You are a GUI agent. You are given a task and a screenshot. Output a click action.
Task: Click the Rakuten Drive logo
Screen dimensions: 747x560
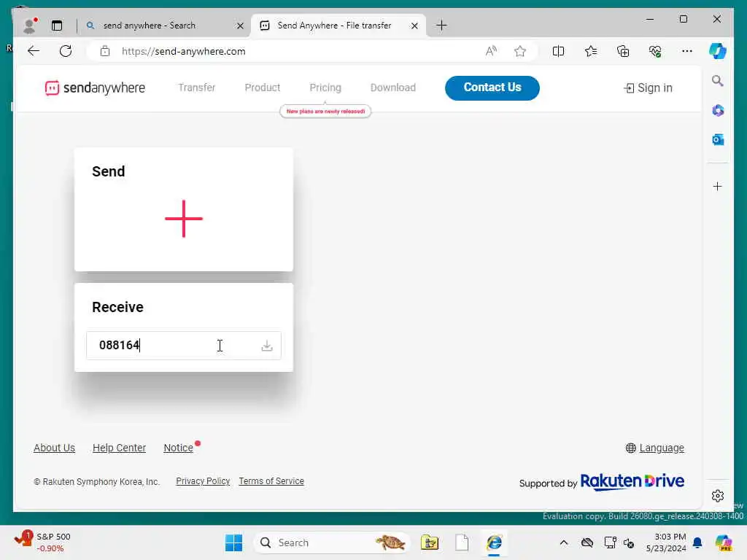tap(632, 481)
